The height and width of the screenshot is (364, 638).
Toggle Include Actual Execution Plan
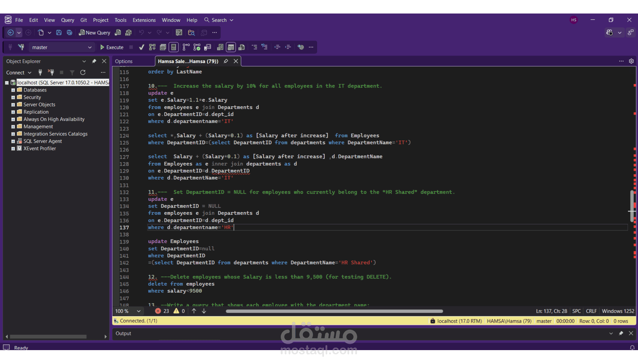point(186,47)
